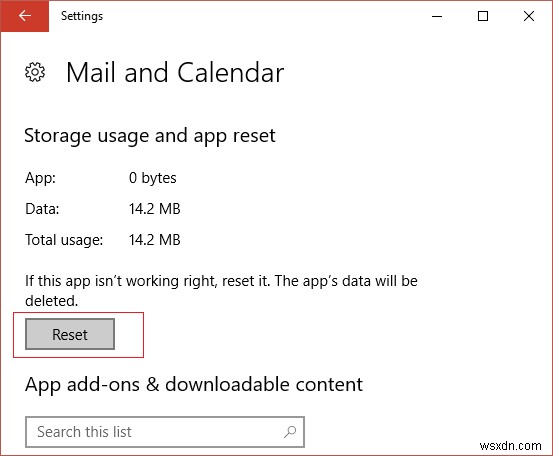Click the Total usage '14.2 MB' value
This screenshot has height=456, width=553.
click(154, 240)
